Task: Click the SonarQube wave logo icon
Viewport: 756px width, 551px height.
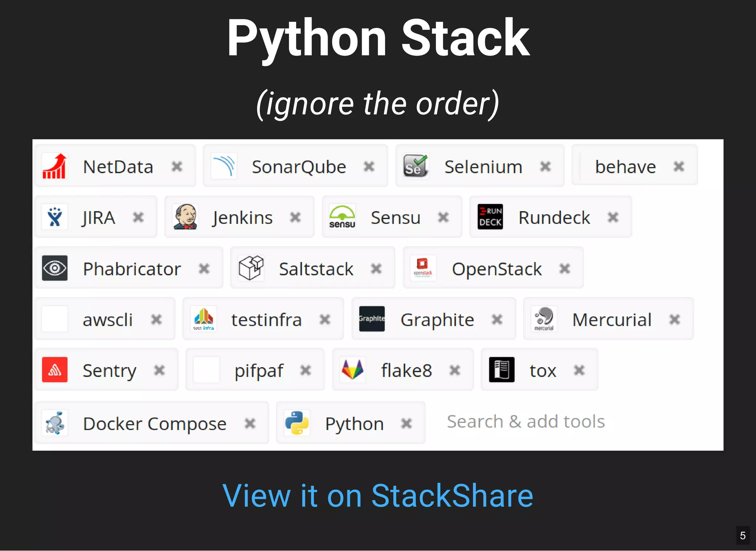Action: [224, 166]
